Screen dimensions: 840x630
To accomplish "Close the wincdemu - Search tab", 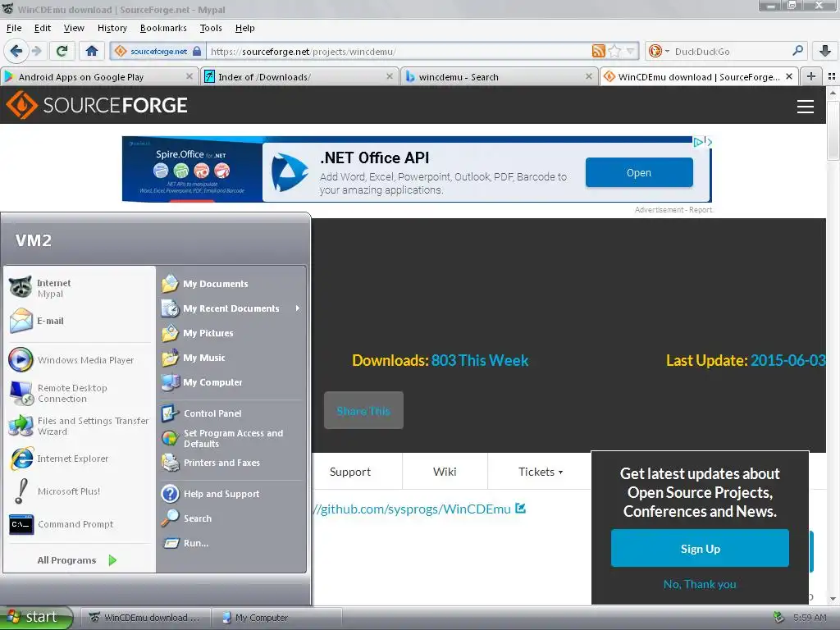I will (589, 76).
